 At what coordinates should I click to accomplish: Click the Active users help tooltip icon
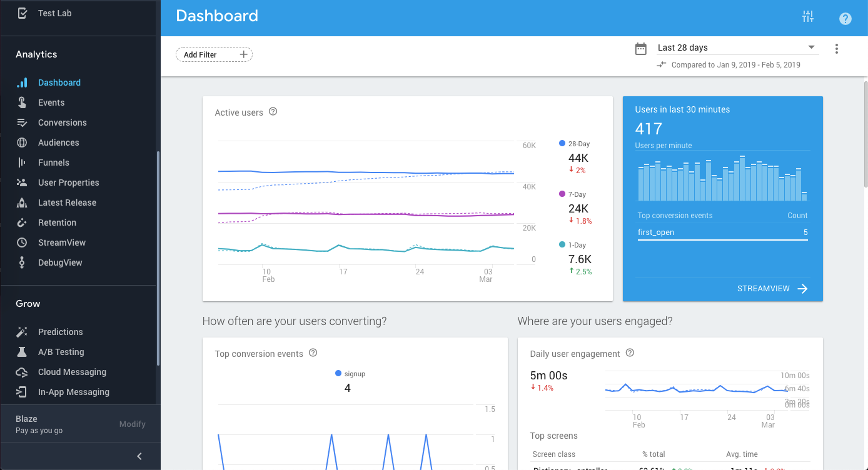tap(273, 112)
